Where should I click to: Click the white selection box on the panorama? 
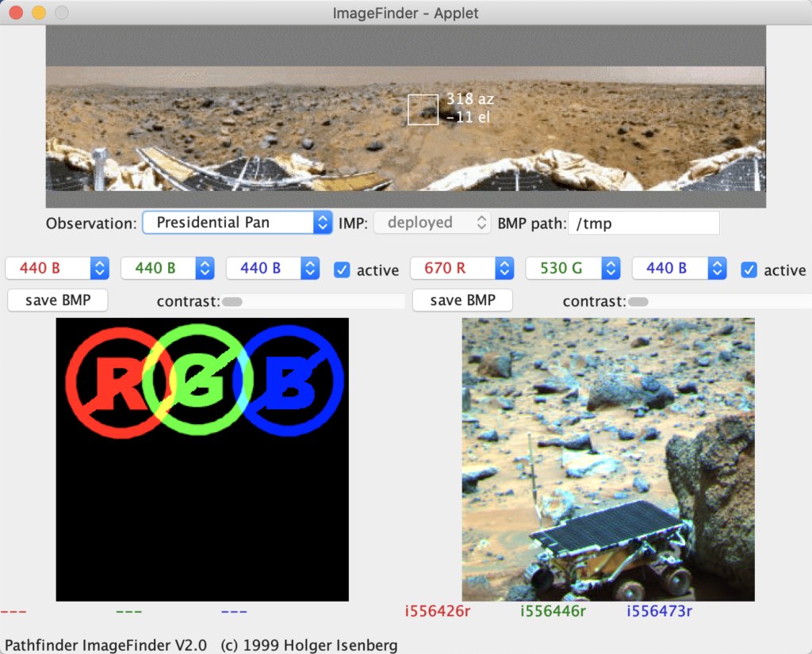click(x=423, y=109)
